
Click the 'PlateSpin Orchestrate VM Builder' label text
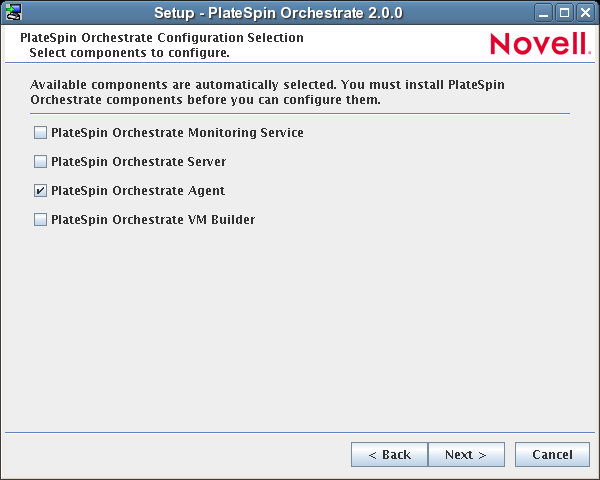point(153,219)
